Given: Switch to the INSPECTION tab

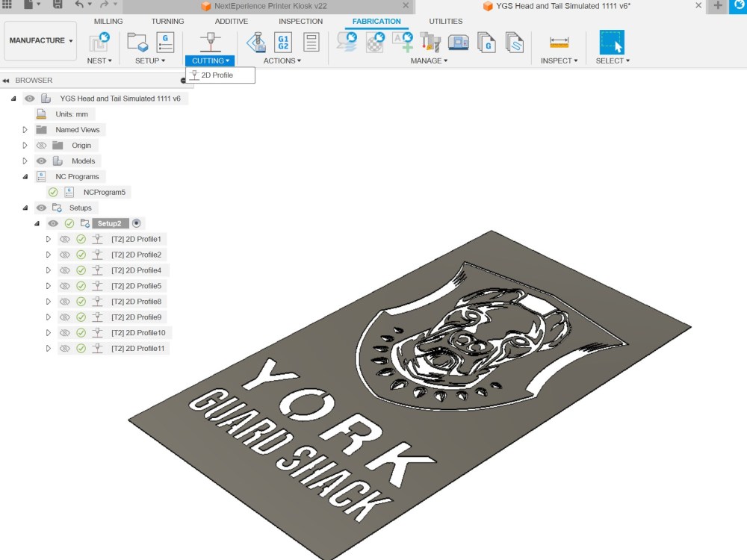Looking at the screenshot, I should pyautogui.click(x=300, y=22).
